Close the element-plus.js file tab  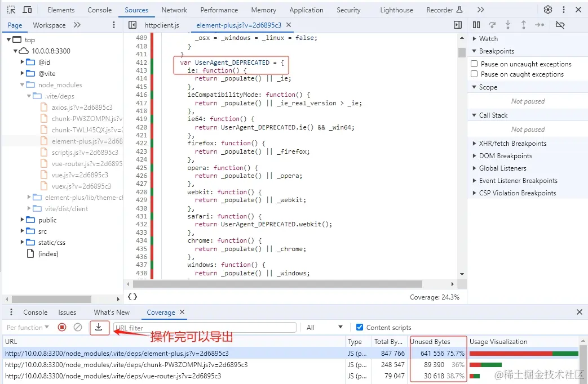point(289,25)
